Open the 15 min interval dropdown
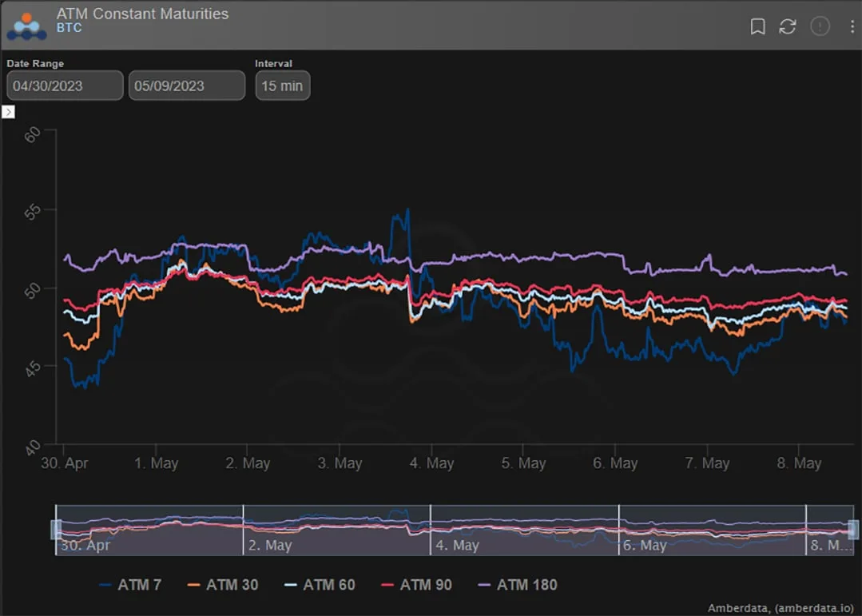This screenshot has width=862, height=616. [x=283, y=85]
